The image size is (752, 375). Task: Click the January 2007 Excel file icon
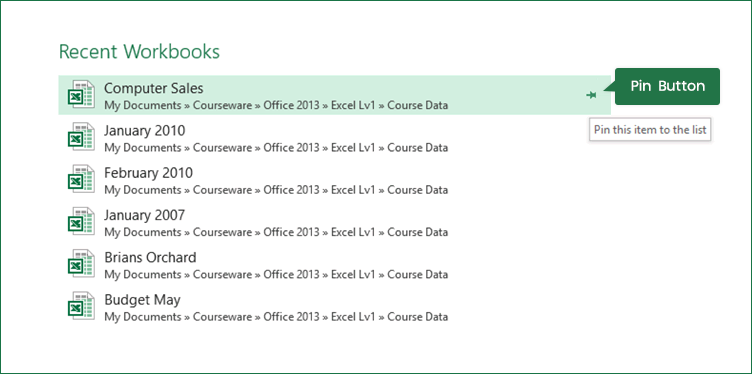point(81,221)
